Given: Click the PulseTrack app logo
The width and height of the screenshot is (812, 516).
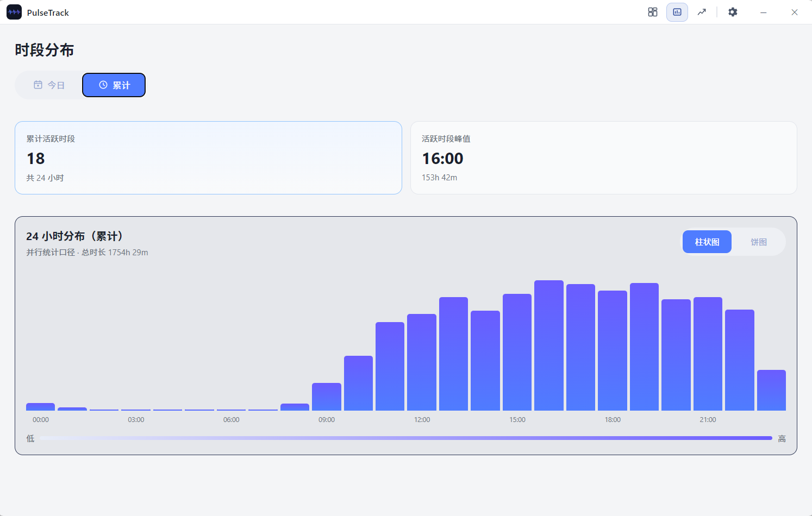Looking at the screenshot, I should (14, 12).
